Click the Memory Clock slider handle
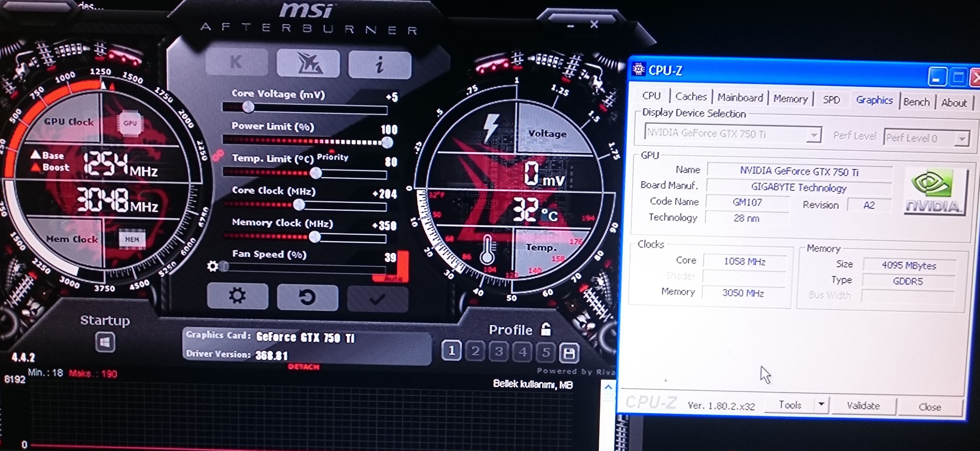 pyautogui.click(x=314, y=237)
